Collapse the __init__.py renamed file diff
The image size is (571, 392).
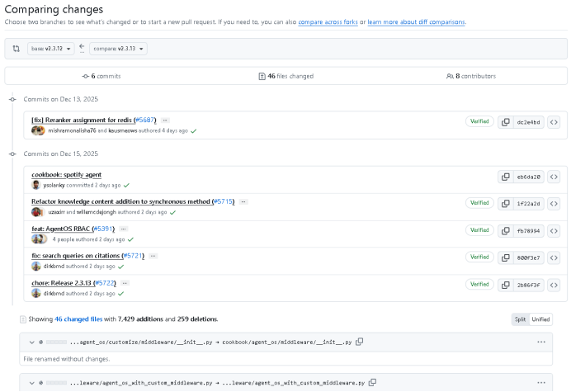click(31, 342)
